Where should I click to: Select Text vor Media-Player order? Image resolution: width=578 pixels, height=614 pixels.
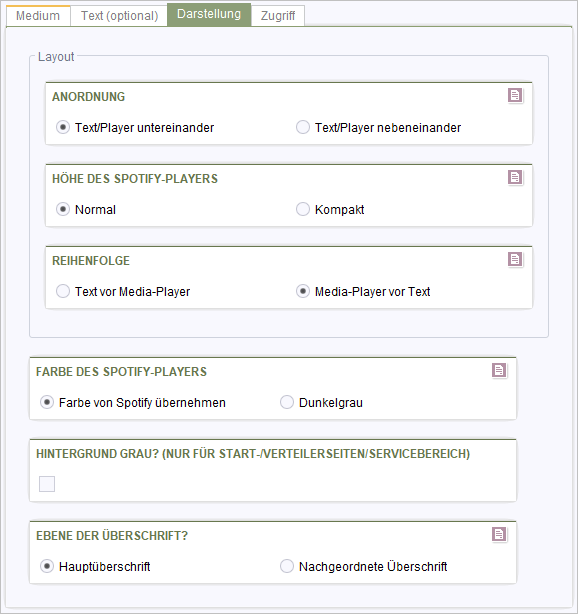(x=63, y=291)
